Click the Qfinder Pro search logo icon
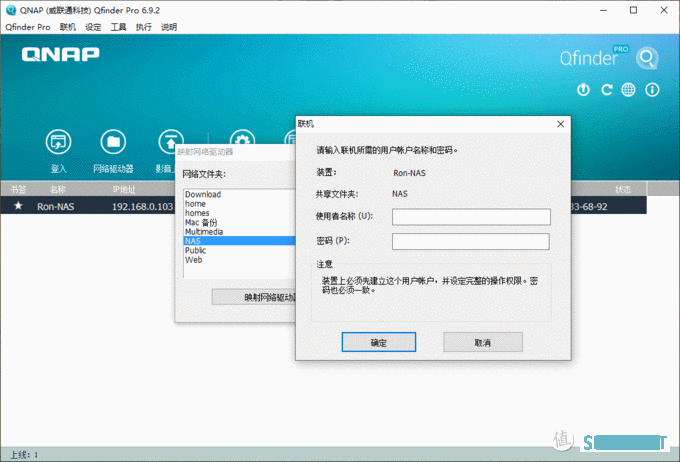The width and height of the screenshot is (680, 462). [x=647, y=58]
